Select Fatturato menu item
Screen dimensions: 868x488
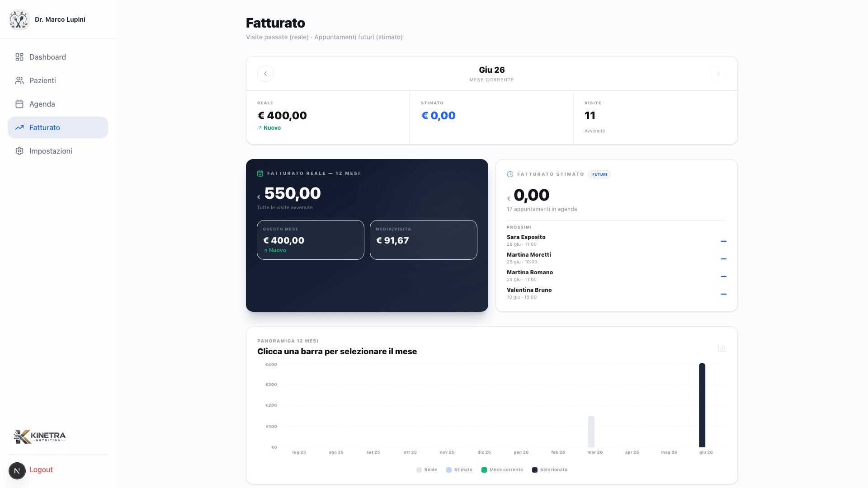[x=58, y=127]
